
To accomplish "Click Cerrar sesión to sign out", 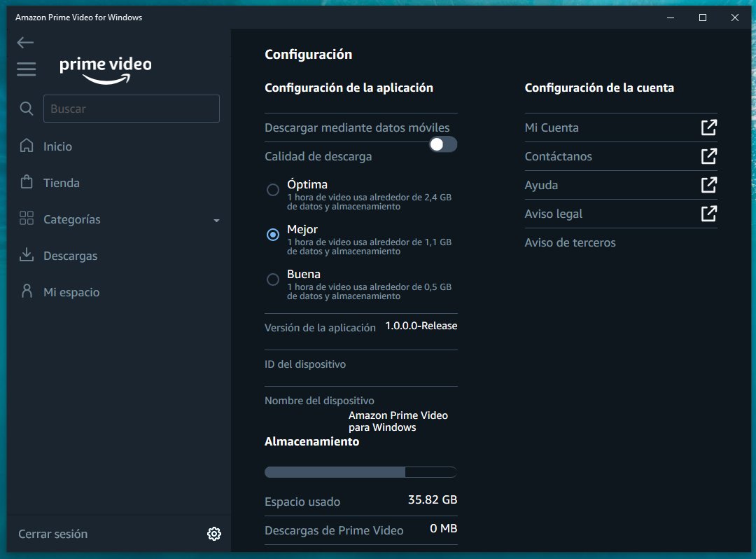I will pyautogui.click(x=53, y=534).
